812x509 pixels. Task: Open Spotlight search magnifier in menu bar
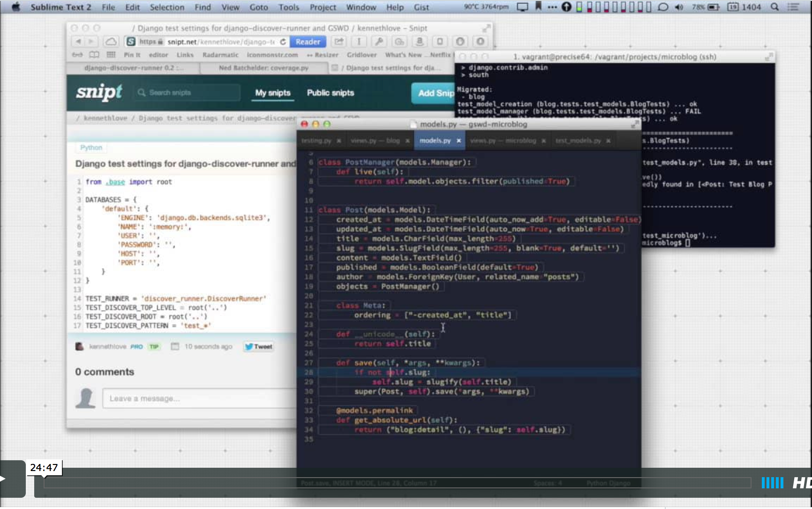pos(775,7)
